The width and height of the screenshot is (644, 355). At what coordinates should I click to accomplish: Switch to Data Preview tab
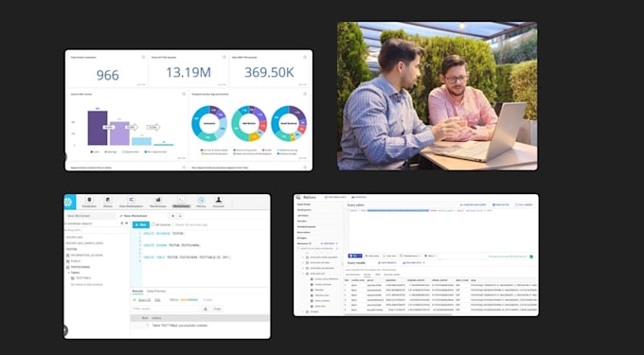[156, 291]
